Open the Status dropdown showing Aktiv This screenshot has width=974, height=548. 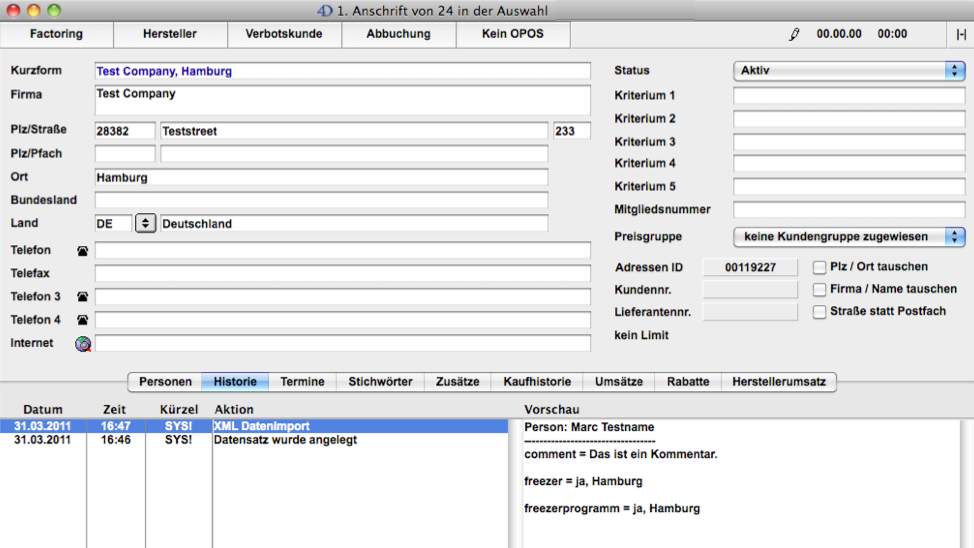pos(848,71)
